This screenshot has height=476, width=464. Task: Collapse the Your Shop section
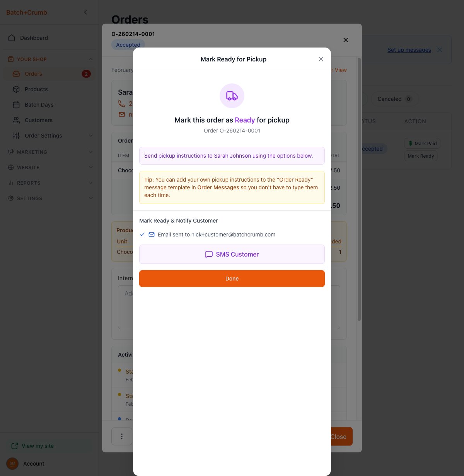tap(91, 59)
